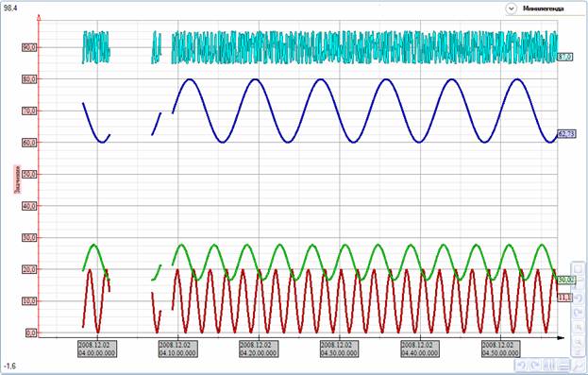The image size is (588, 375).
Task: Select the red trace value tag 11,1
Action: [x=564, y=298]
